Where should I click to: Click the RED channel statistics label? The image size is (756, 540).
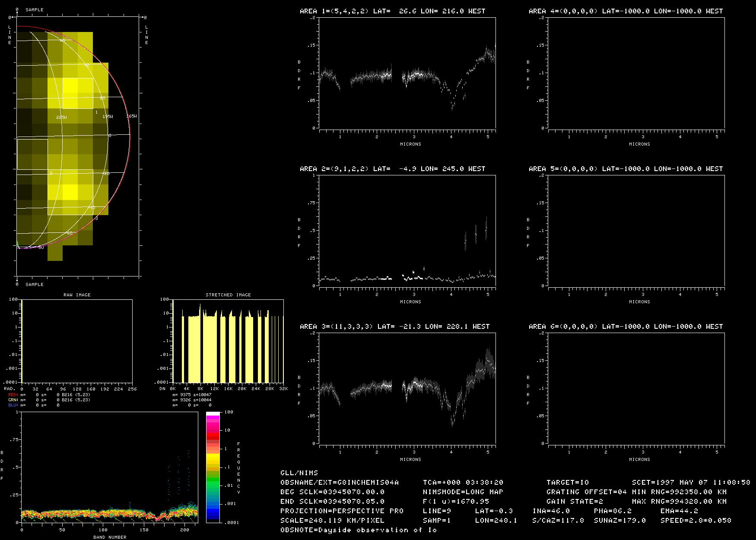coord(13,395)
